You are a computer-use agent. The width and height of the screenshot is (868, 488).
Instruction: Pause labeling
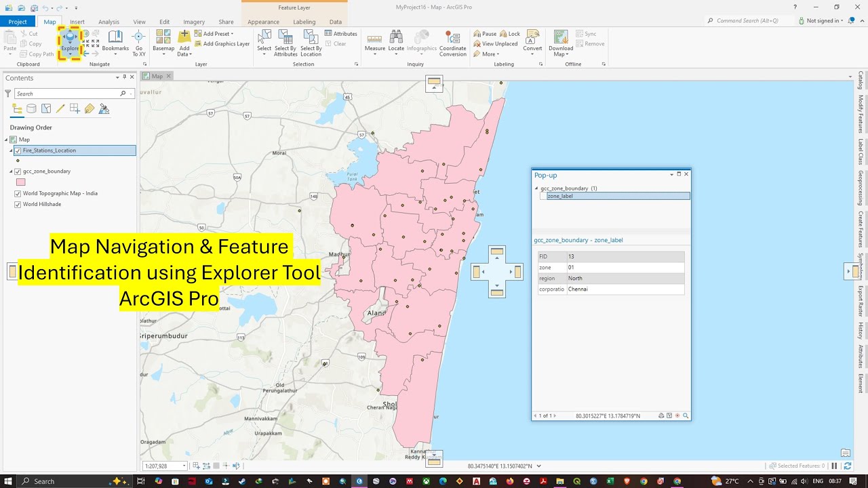485,34
